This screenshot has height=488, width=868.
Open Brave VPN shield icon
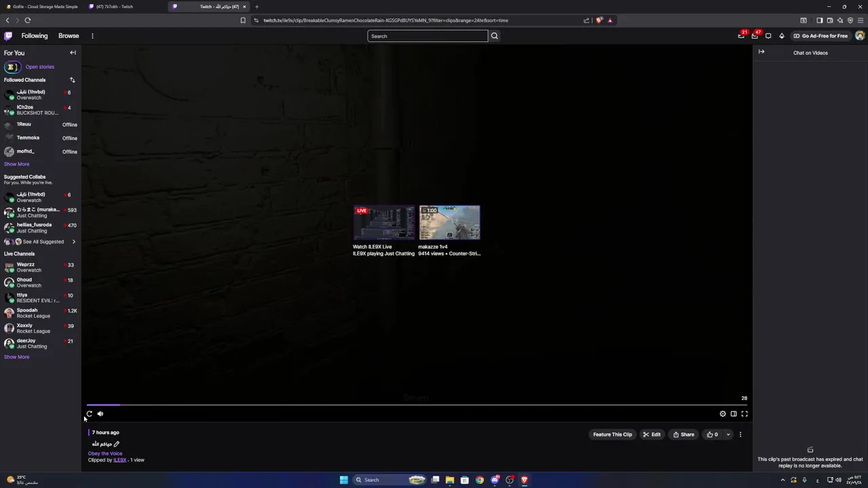(850, 20)
